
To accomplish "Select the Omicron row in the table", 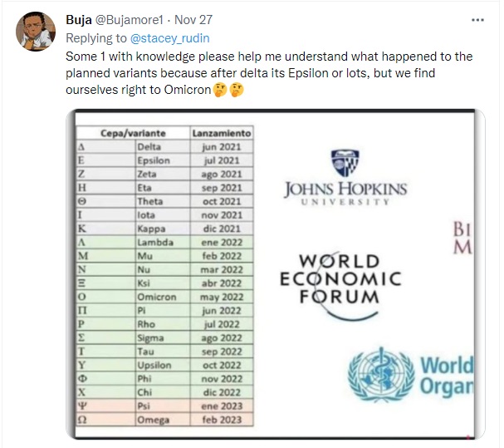I will pyautogui.click(x=164, y=297).
